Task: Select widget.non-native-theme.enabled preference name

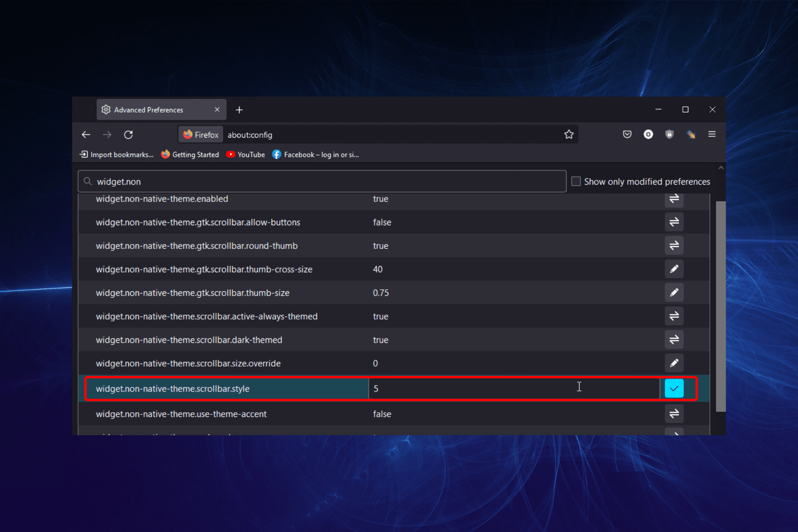Action: pyautogui.click(x=162, y=199)
